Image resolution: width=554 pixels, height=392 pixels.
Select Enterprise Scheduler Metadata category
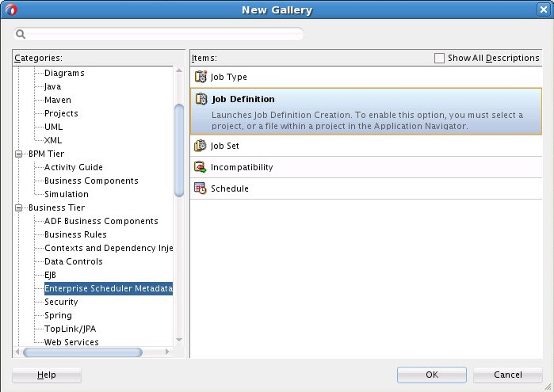pyautogui.click(x=109, y=288)
